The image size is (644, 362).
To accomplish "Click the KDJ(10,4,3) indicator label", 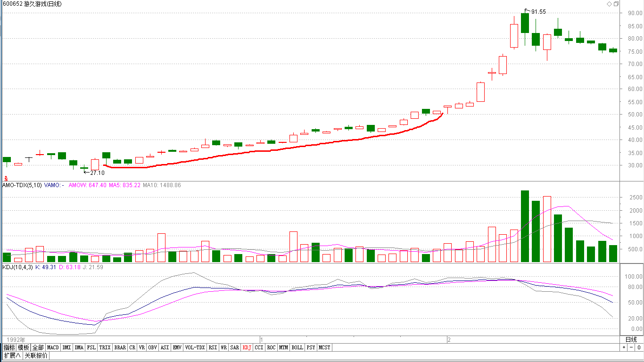I will [18, 267].
